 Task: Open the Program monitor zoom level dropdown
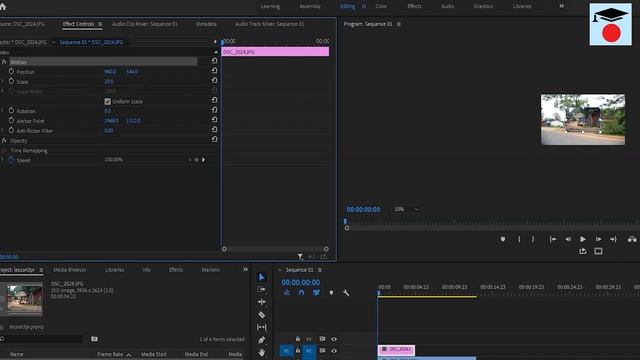coord(406,209)
